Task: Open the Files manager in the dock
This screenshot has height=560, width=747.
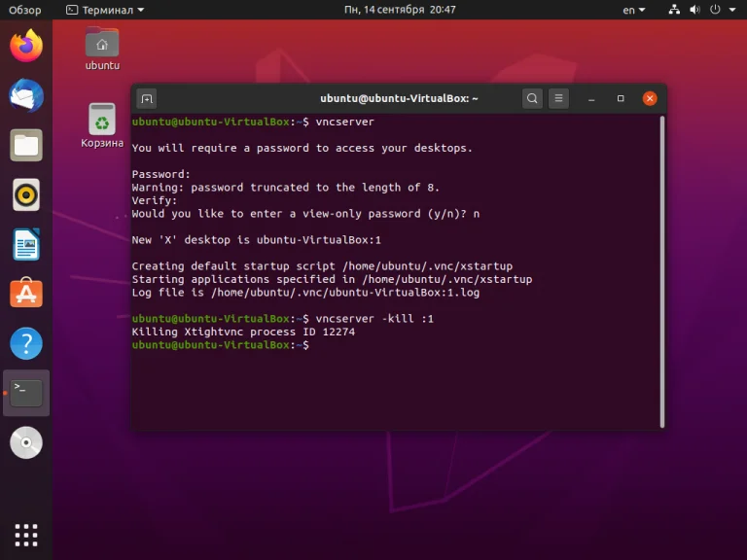Action: point(26,145)
